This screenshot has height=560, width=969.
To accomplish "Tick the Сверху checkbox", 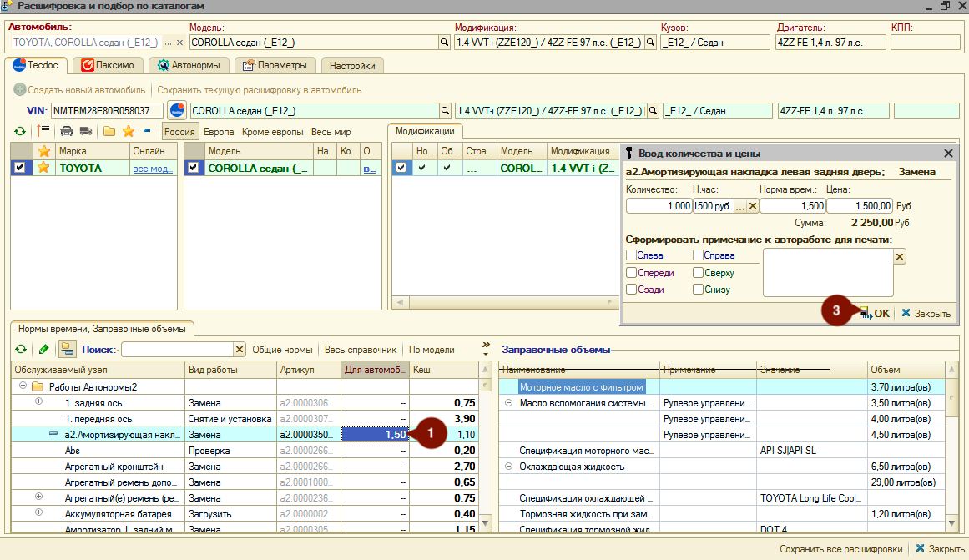I will [698, 272].
